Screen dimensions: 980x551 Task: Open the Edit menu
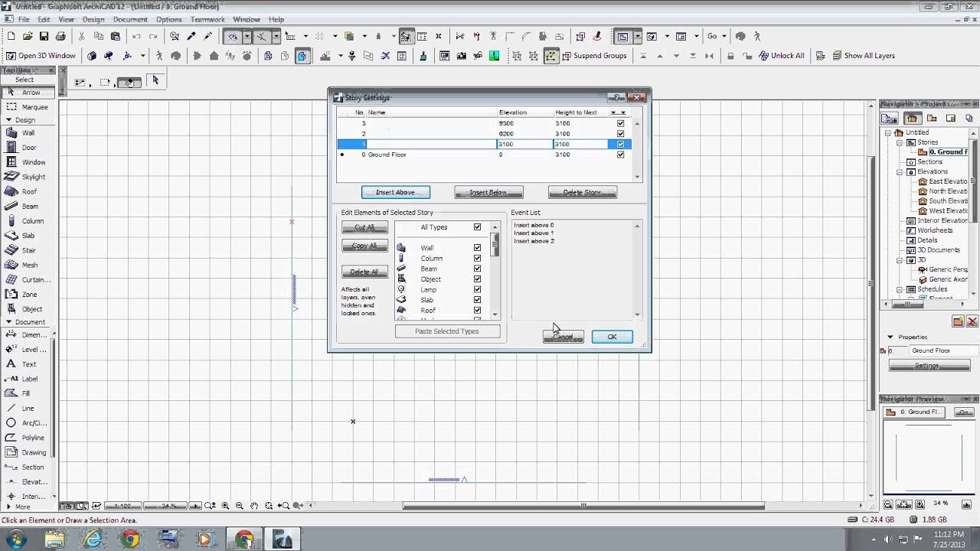[x=44, y=19]
